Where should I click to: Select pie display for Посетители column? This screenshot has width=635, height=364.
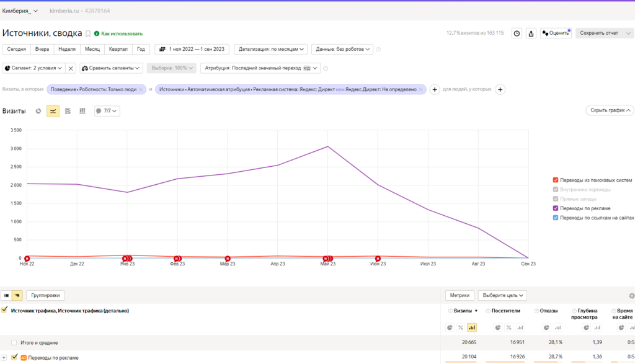pos(498,327)
